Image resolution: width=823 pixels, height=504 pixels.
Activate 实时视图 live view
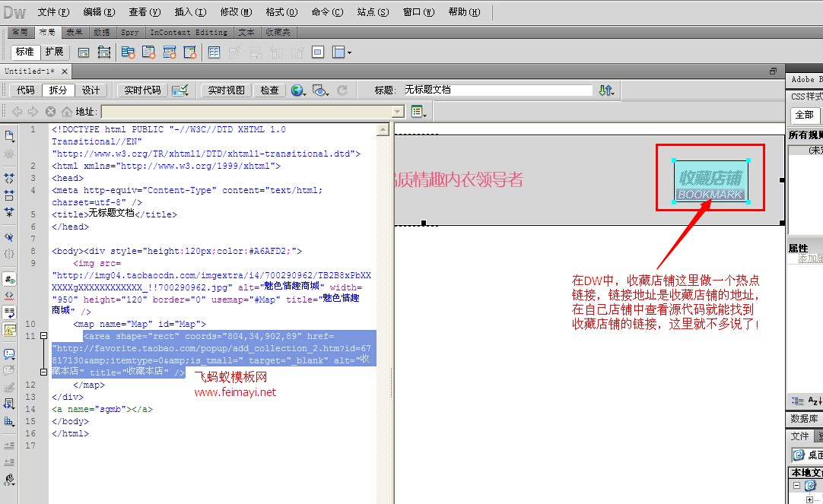coord(227,89)
